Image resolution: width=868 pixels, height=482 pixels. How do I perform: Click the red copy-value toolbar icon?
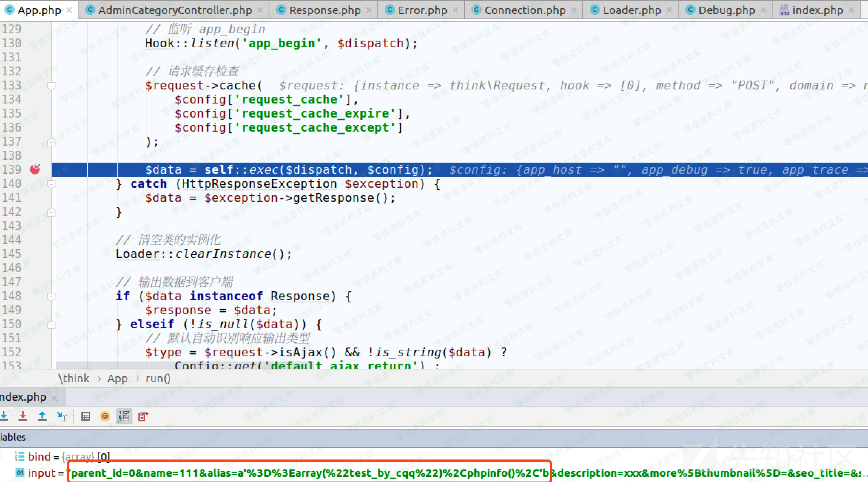143,417
